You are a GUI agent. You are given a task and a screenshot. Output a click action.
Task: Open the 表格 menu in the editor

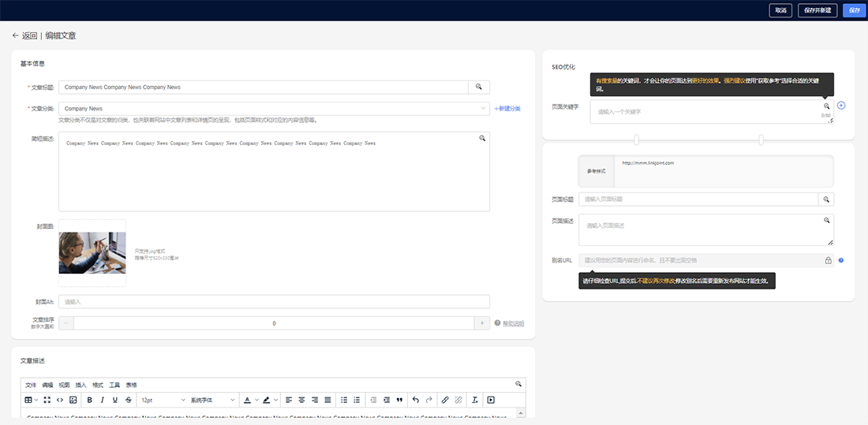tap(131, 385)
